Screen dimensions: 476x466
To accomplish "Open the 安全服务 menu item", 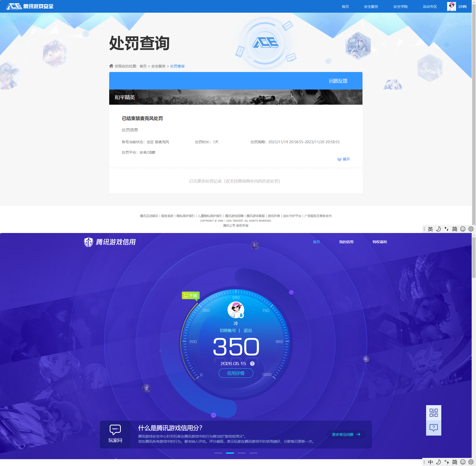I will 371,7.
